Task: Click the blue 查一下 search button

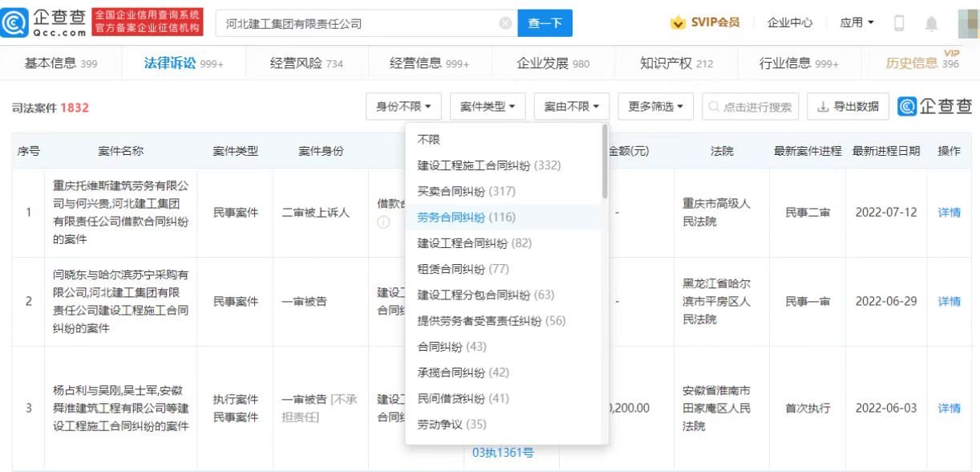Action: coord(545,23)
